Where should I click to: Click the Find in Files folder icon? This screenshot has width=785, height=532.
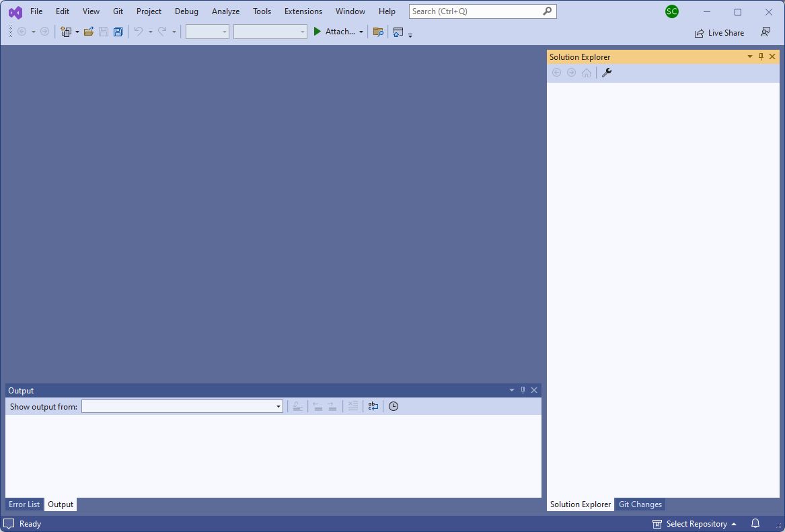pyautogui.click(x=378, y=32)
